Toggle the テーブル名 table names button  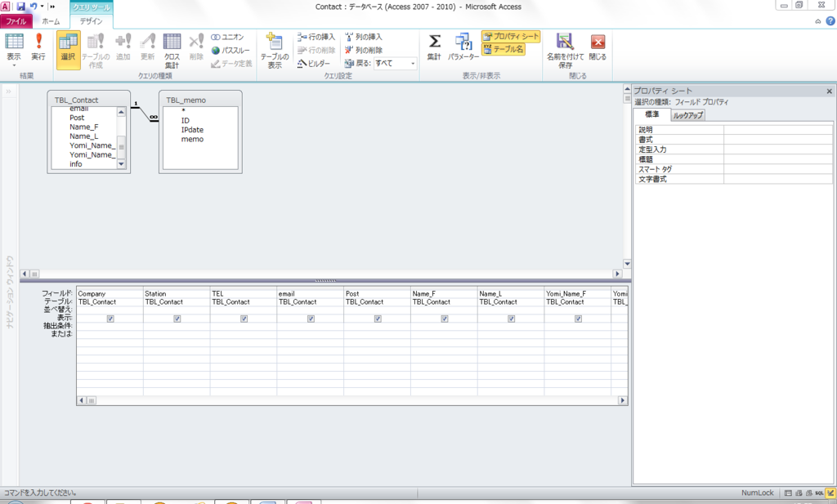504,49
